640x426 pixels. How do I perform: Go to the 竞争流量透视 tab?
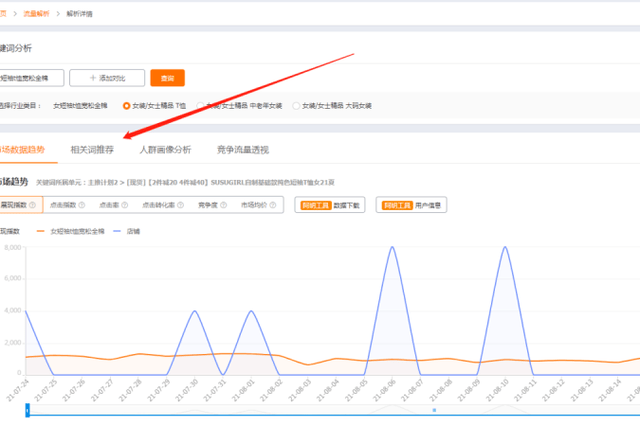pyautogui.click(x=242, y=150)
